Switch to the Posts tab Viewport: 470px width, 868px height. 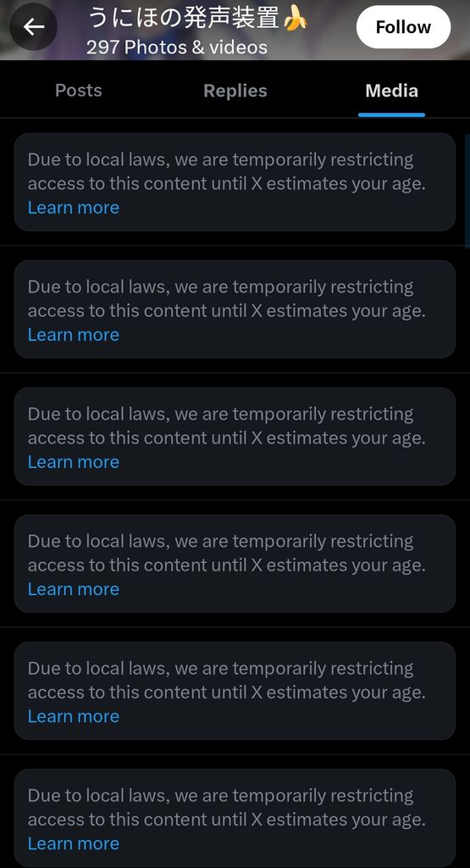tap(79, 90)
